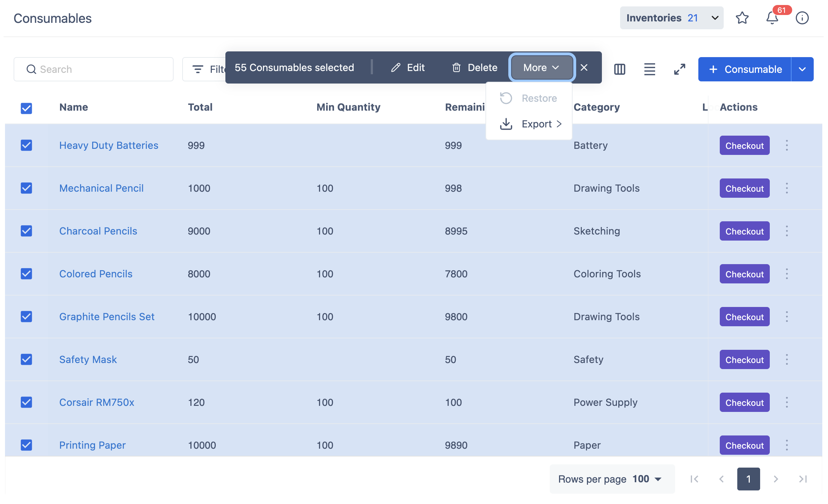This screenshot has height=504, width=828.
Task: Collapse the More menu button
Action: click(x=542, y=67)
